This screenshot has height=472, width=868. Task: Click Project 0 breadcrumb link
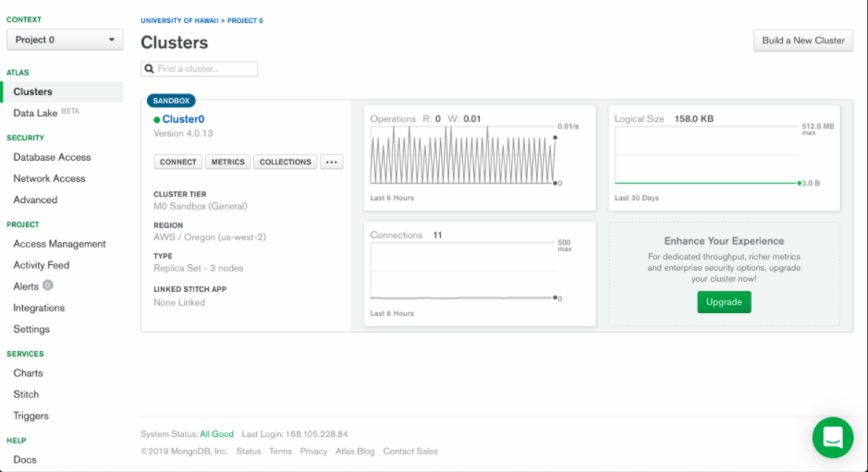coord(245,20)
